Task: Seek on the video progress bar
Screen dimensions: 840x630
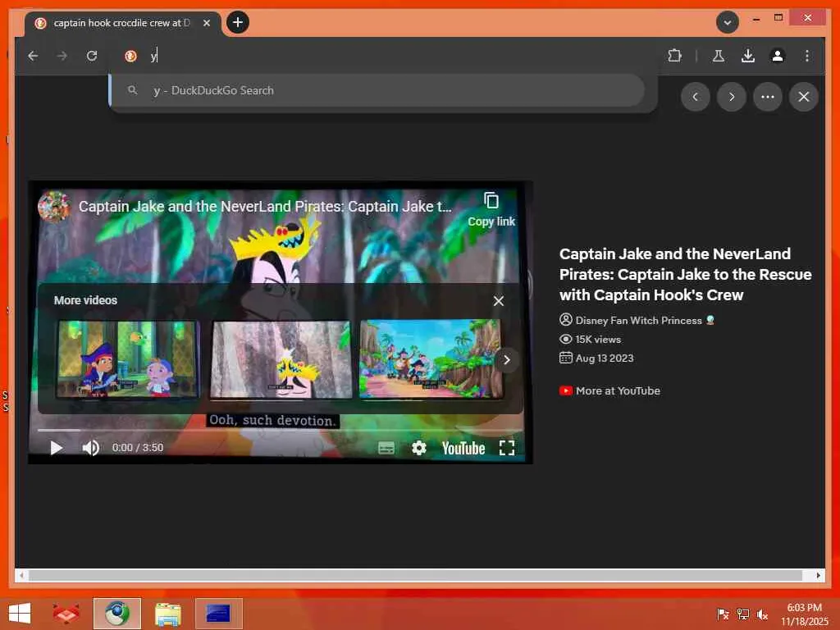Action: (279, 430)
